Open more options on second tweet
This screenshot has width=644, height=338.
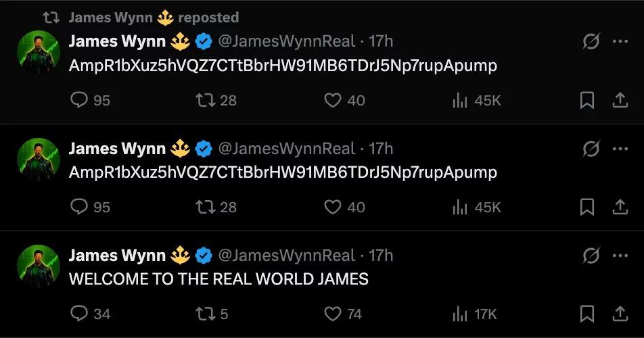pos(620,149)
